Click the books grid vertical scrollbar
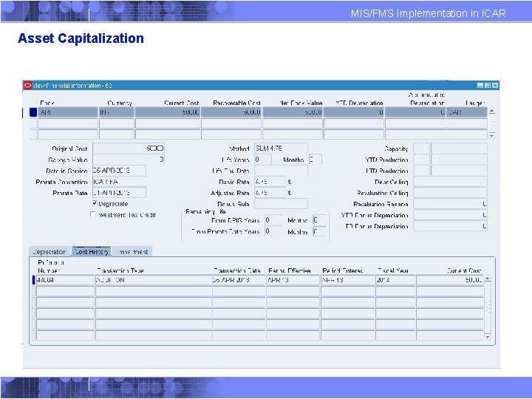This screenshot has width=532, height=399. coord(492,123)
